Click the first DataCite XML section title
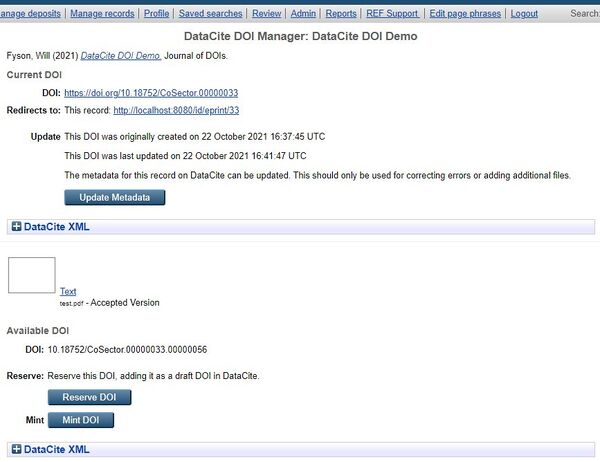 click(x=56, y=227)
